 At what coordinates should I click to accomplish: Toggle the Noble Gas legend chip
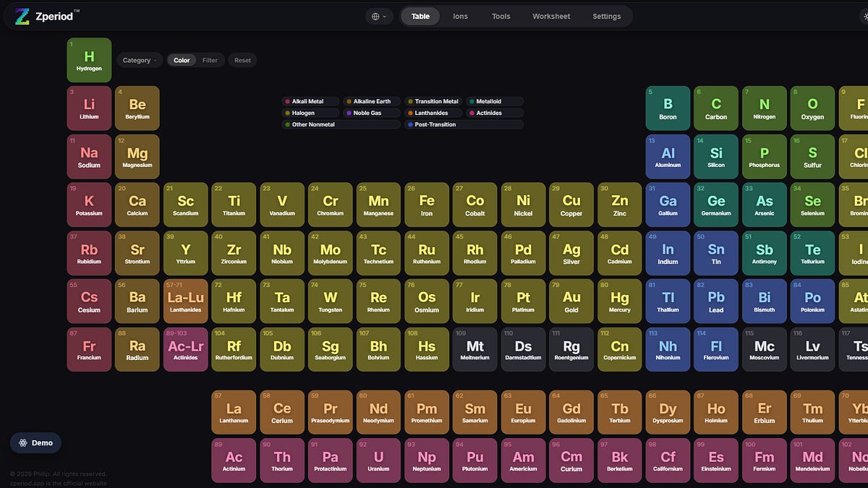371,113
